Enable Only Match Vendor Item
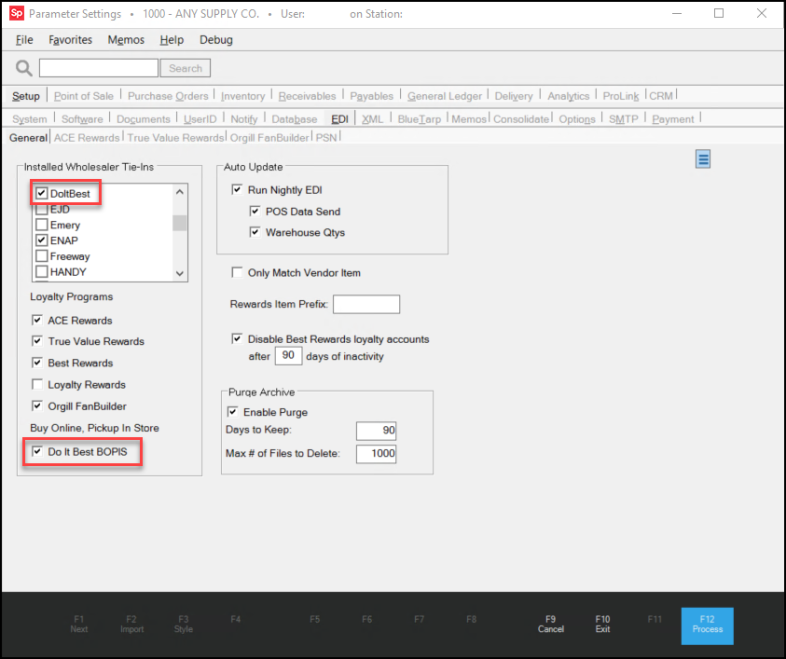The image size is (786, 659). point(237,273)
